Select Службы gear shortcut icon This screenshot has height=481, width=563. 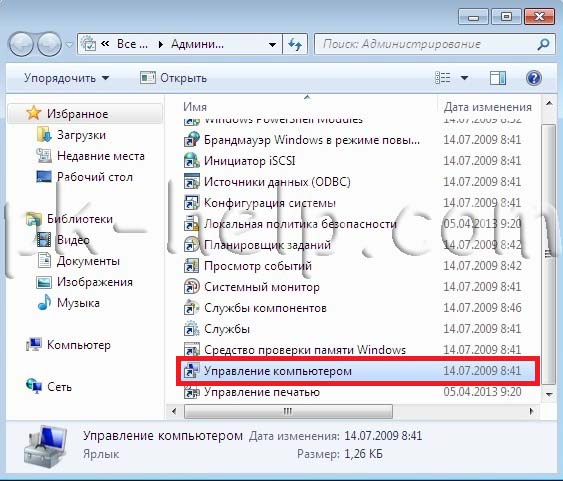[191, 329]
